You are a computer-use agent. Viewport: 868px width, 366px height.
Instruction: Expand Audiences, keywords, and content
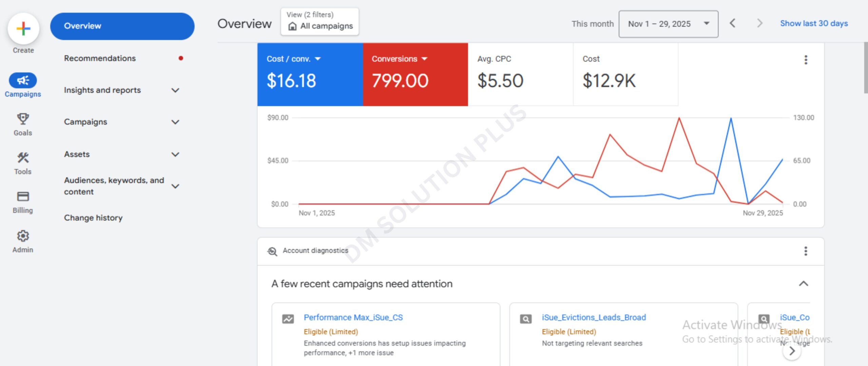[175, 186]
